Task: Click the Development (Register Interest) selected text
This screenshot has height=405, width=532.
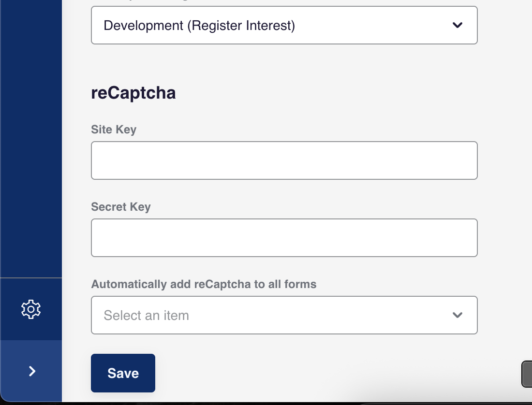Action: click(199, 25)
